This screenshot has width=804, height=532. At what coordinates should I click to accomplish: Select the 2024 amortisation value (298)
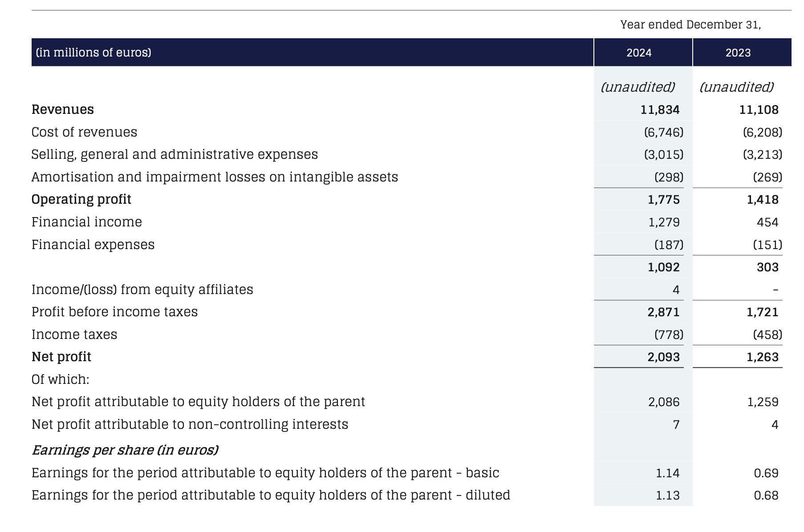click(x=669, y=177)
